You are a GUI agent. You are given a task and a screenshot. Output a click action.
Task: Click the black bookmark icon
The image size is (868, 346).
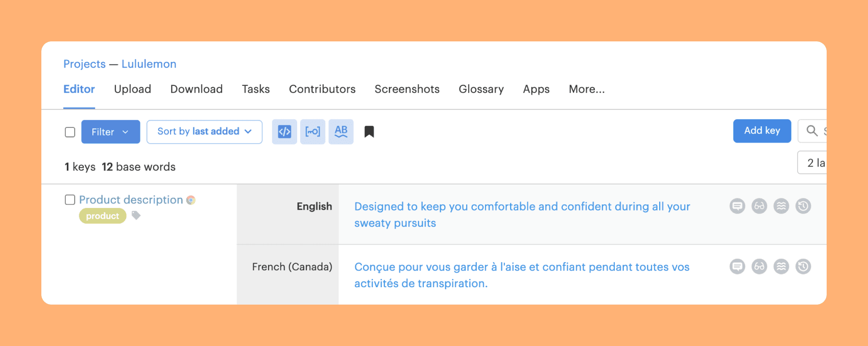[x=369, y=132]
